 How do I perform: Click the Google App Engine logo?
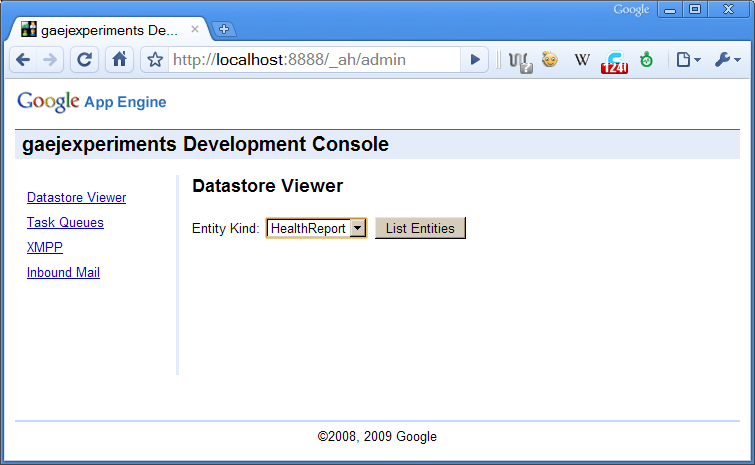91,102
